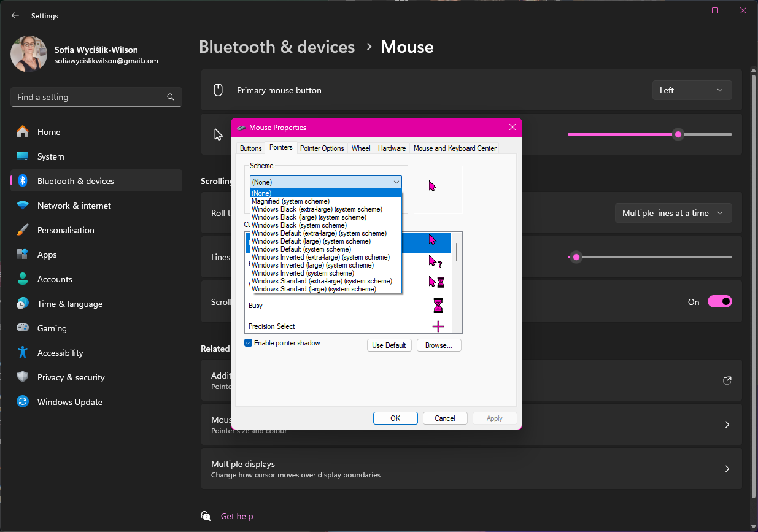This screenshot has height=532, width=758.
Task: Choose Windows Default (large) scheme
Action: coord(326,241)
